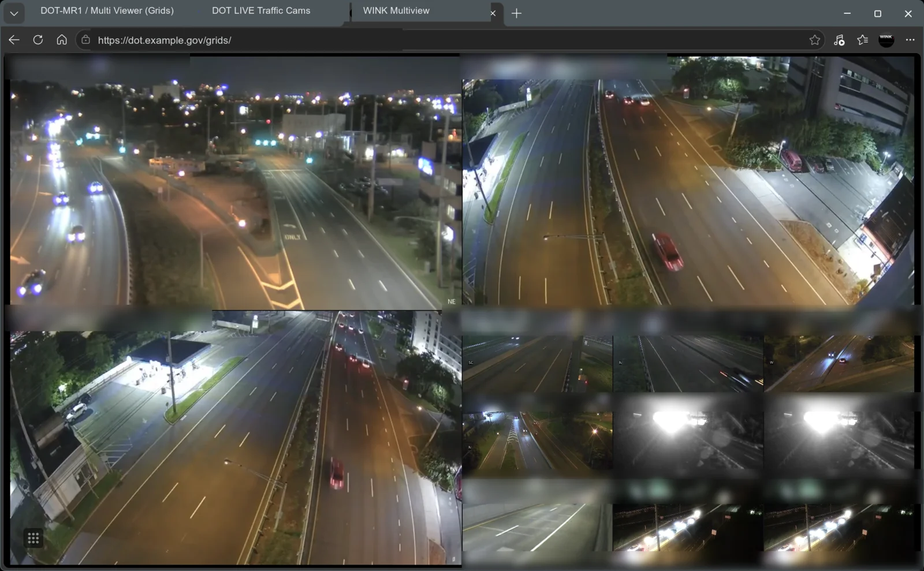Select top-right feed with red car
Viewport: 924px width, 571px height.
coord(688,181)
